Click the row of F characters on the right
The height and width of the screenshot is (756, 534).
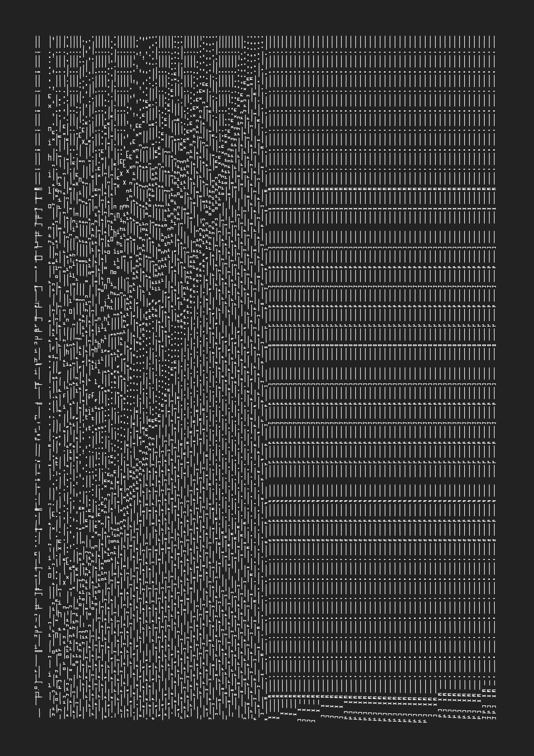click(382, 501)
